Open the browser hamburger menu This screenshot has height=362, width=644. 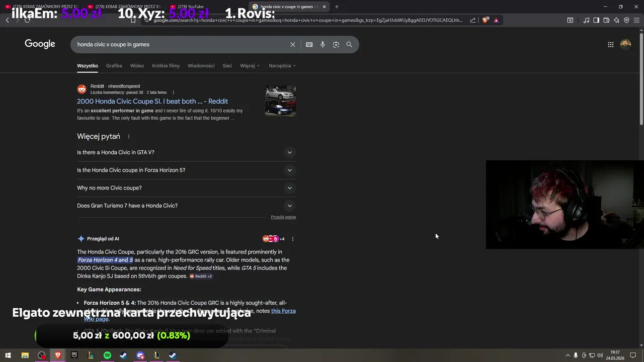[x=636, y=20]
